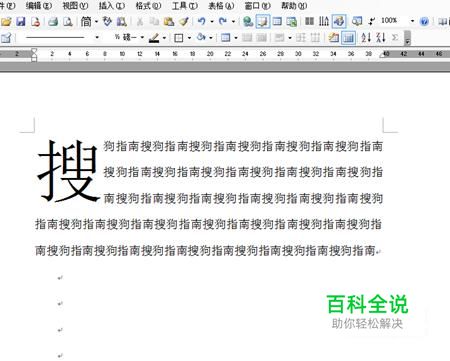Sort Ascending with the A-Z icon
This screenshot has width=450, height=361.
pyautogui.click(x=366, y=37)
